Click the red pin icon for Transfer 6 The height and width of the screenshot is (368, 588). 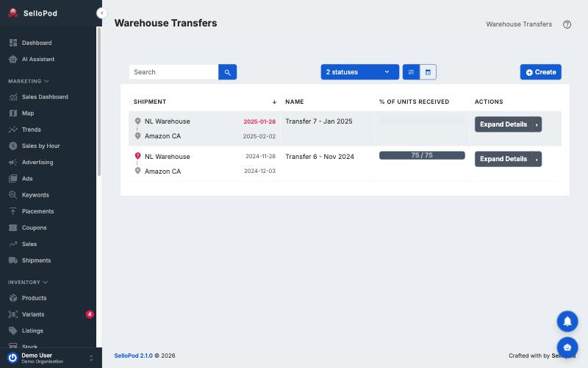click(137, 156)
